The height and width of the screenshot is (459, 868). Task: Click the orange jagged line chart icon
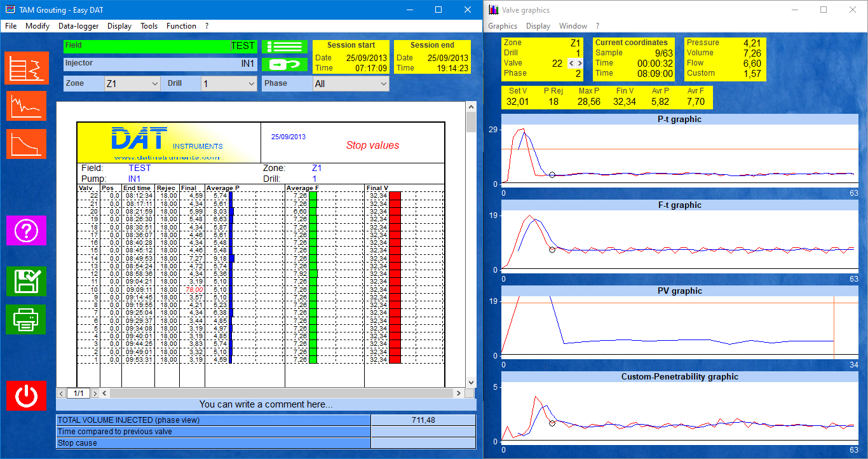pos(27,106)
